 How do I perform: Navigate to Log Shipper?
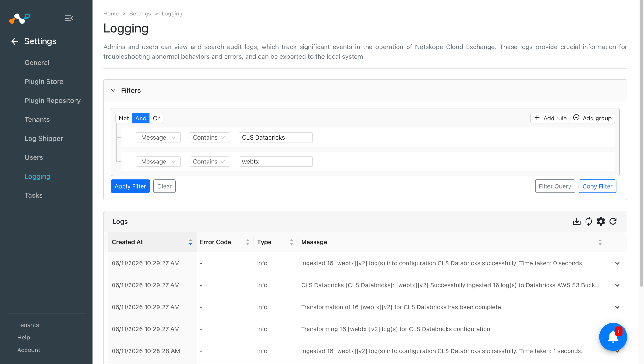click(44, 138)
